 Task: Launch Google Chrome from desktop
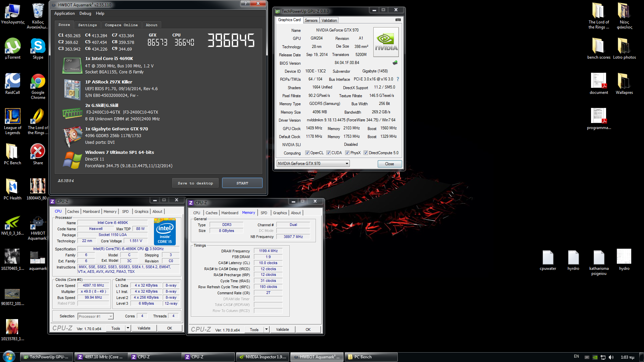pos(38,86)
